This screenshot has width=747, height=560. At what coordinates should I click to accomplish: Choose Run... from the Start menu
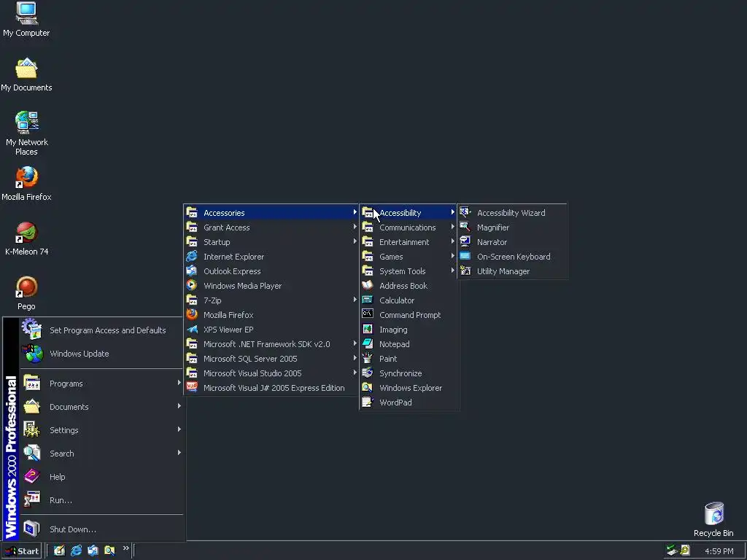(101, 500)
